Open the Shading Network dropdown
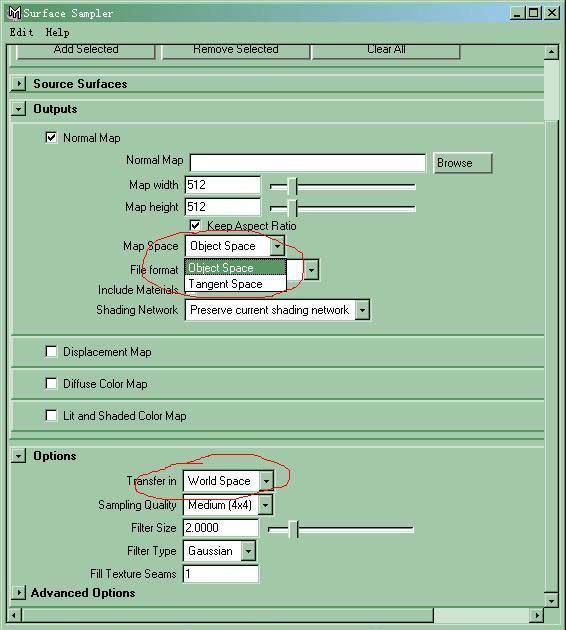The width and height of the screenshot is (566, 630). click(x=277, y=310)
